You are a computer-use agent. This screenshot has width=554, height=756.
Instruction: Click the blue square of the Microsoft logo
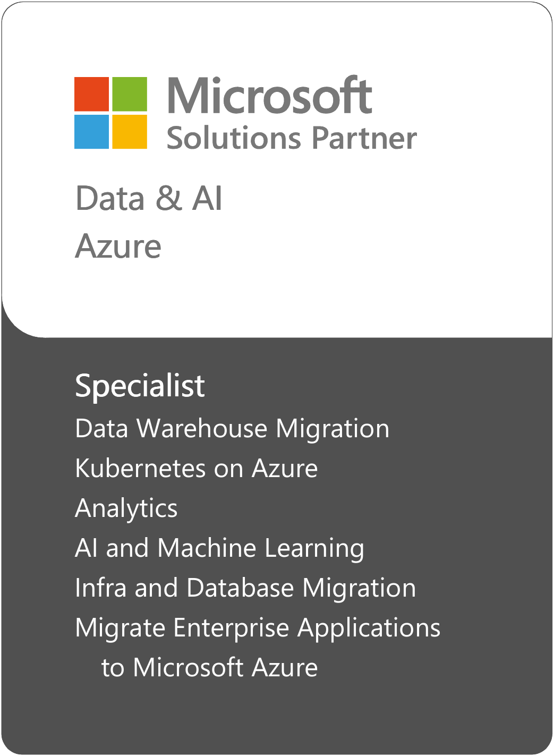[x=91, y=132]
